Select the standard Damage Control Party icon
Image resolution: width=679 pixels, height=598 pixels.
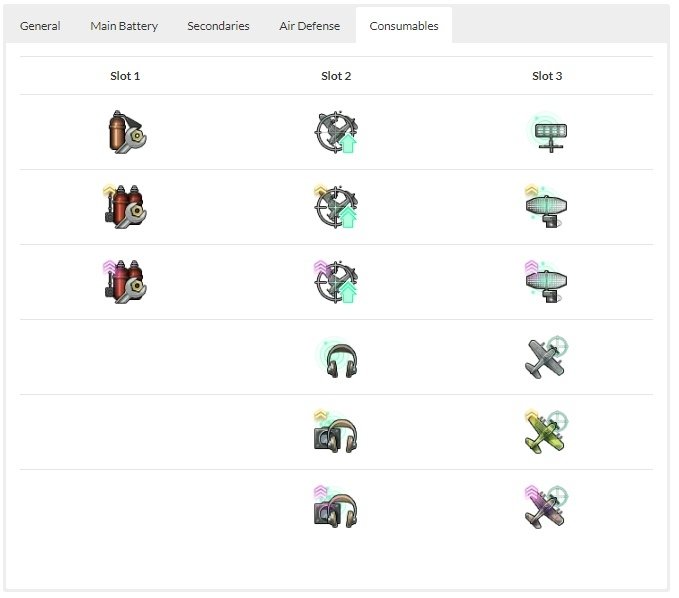pos(127,132)
